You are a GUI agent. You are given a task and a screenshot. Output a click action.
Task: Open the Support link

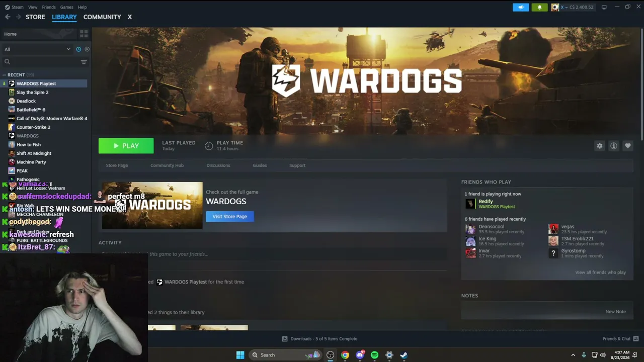click(x=297, y=165)
